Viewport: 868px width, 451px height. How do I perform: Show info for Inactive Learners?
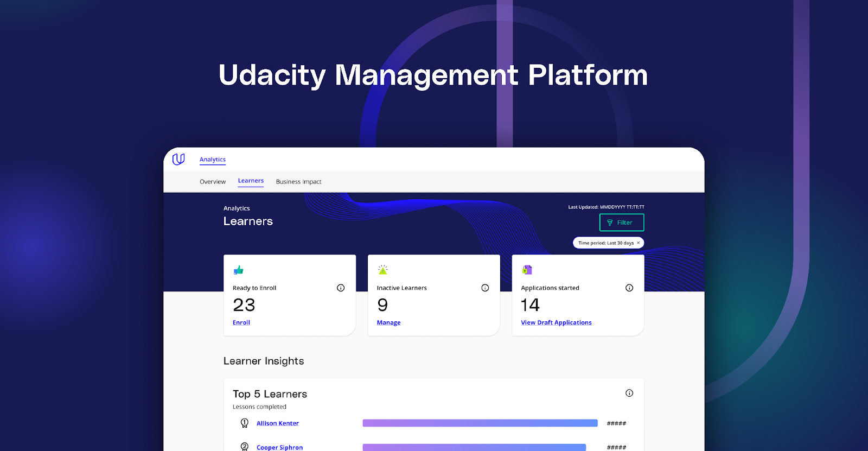click(485, 288)
